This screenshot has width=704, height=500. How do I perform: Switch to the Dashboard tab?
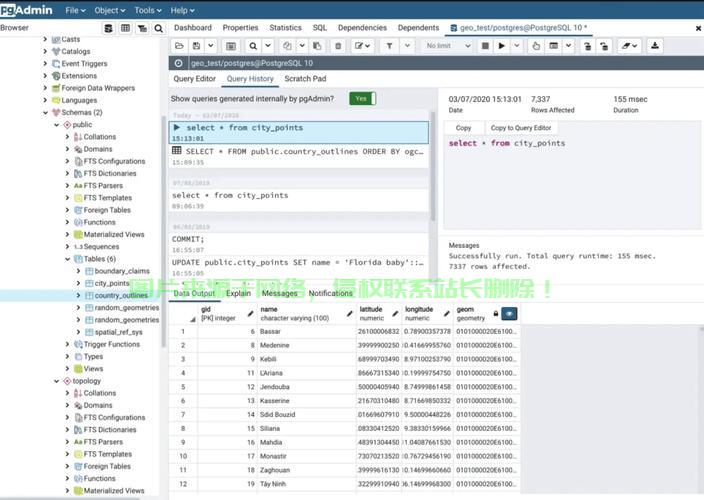(193, 28)
